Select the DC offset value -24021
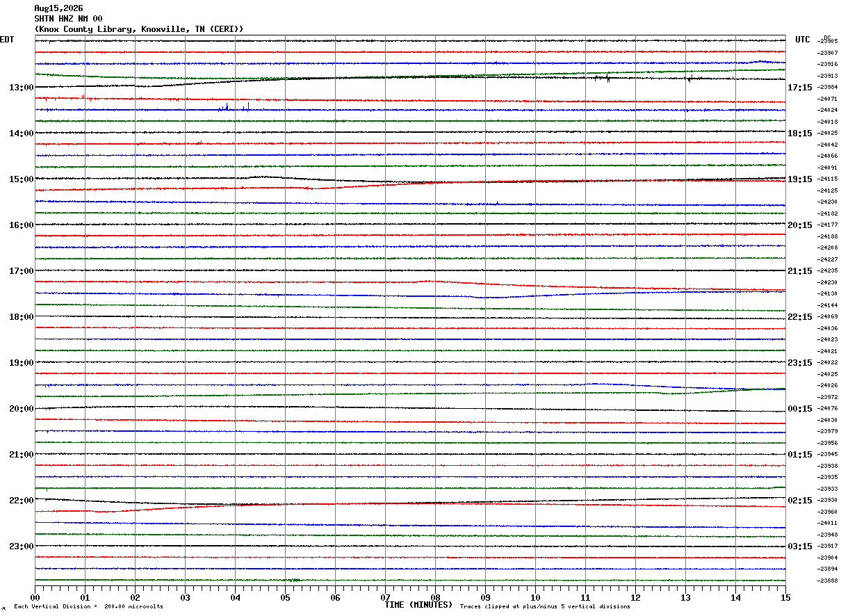Screen dimensions: 841x616 coord(828,351)
